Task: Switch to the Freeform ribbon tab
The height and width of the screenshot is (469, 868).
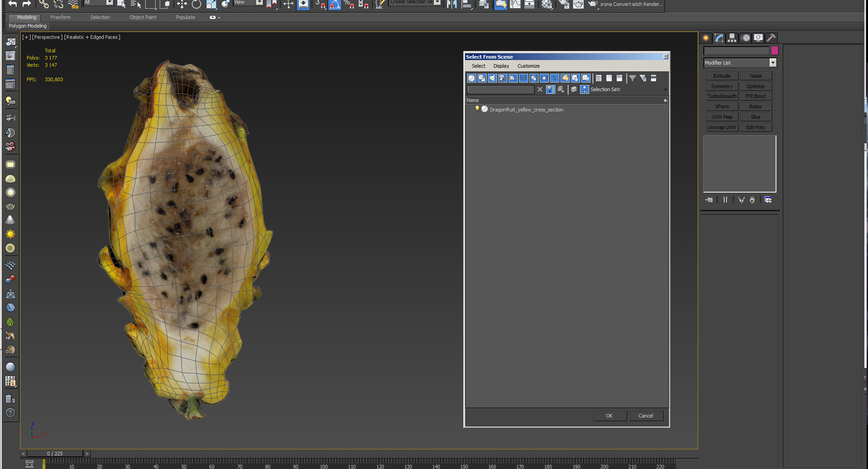Action: click(x=60, y=18)
